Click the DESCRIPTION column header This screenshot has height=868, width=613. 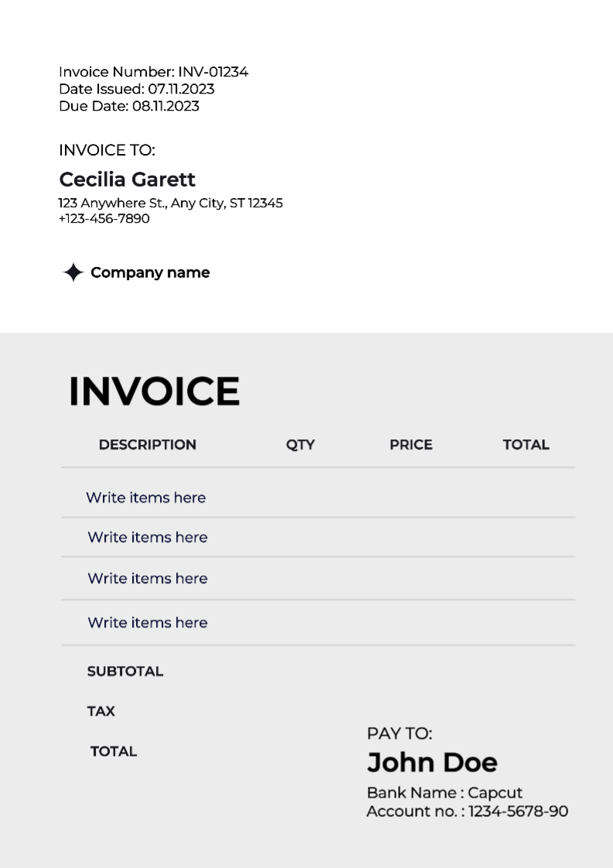pyautogui.click(x=147, y=445)
